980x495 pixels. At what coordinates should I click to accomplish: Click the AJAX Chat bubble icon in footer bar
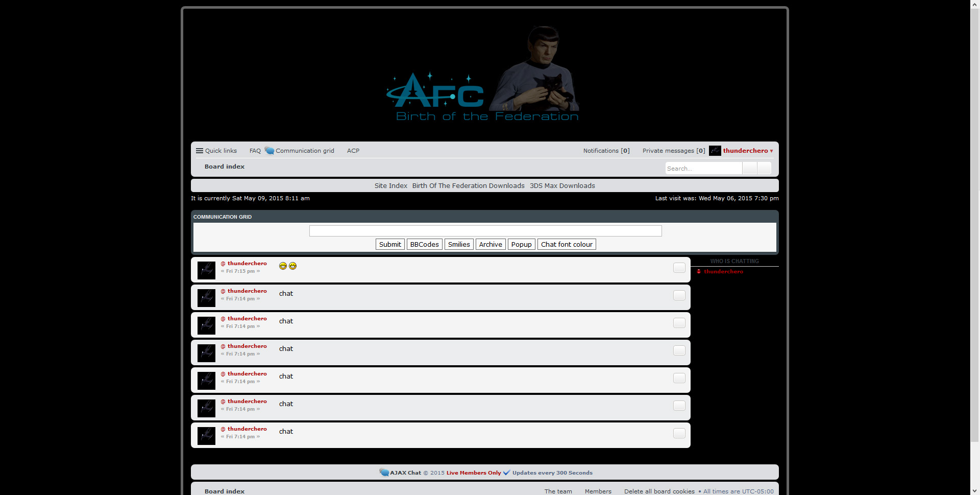tap(384, 472)
